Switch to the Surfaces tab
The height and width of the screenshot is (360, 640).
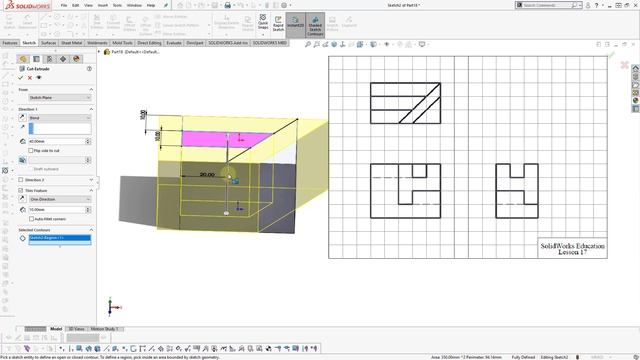48,43
